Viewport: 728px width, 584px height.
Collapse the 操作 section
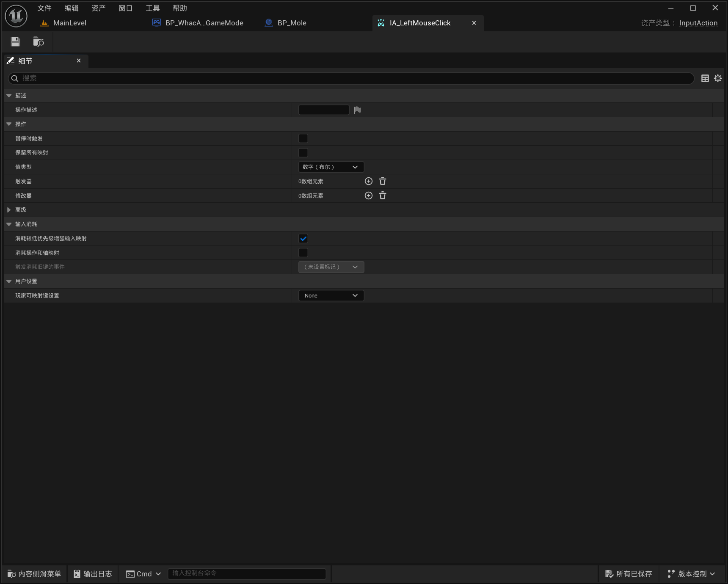[9, 124]
